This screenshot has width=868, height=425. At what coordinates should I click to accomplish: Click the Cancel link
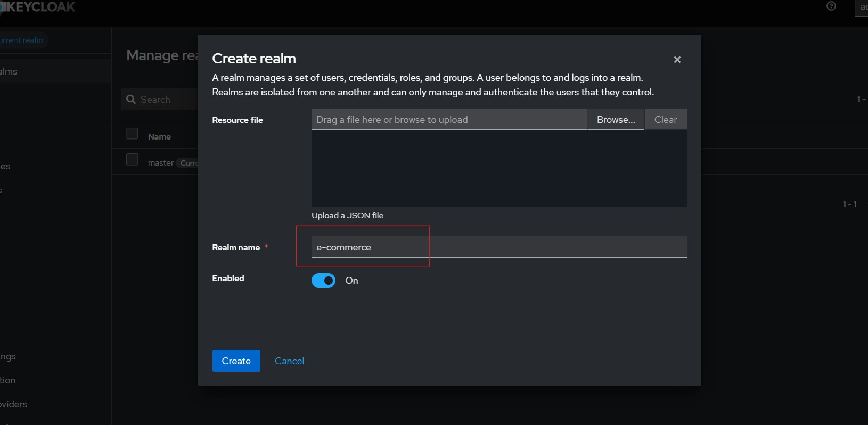289,361
